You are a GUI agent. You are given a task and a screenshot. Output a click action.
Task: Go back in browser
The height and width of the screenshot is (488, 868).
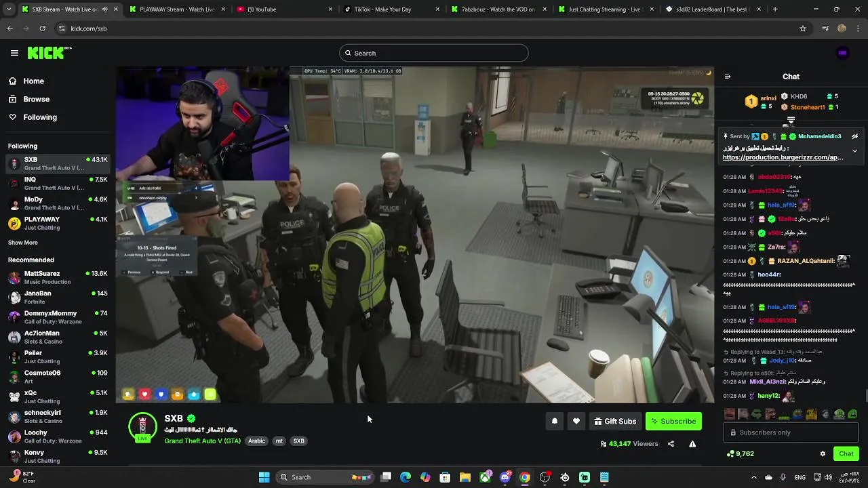(10, 28)
